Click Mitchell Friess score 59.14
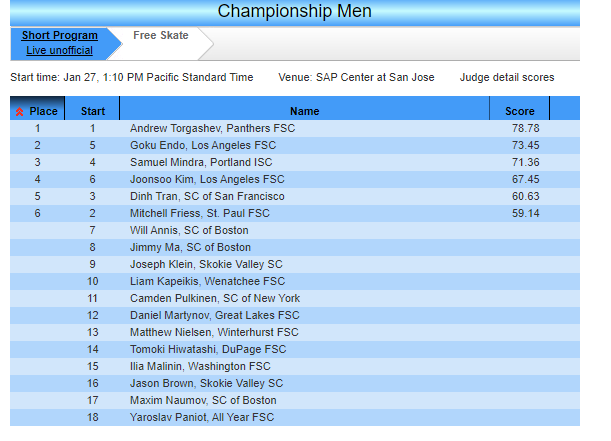Viewport: 611px width, 441px height. pyautogui.click(x=525, y=213)
